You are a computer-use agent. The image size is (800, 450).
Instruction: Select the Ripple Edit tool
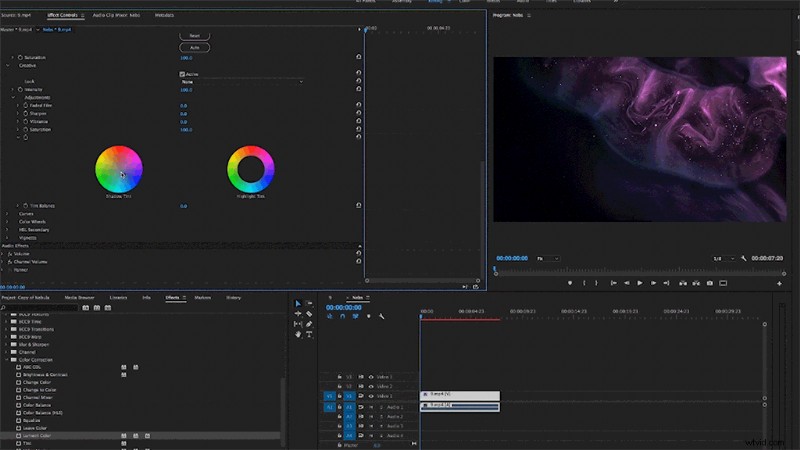coord(298,314)
